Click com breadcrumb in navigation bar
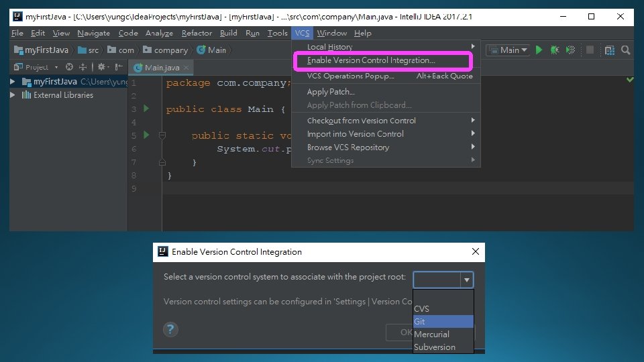Image resolution: width=644 pixels, height=362 pixels. (121, 50)
